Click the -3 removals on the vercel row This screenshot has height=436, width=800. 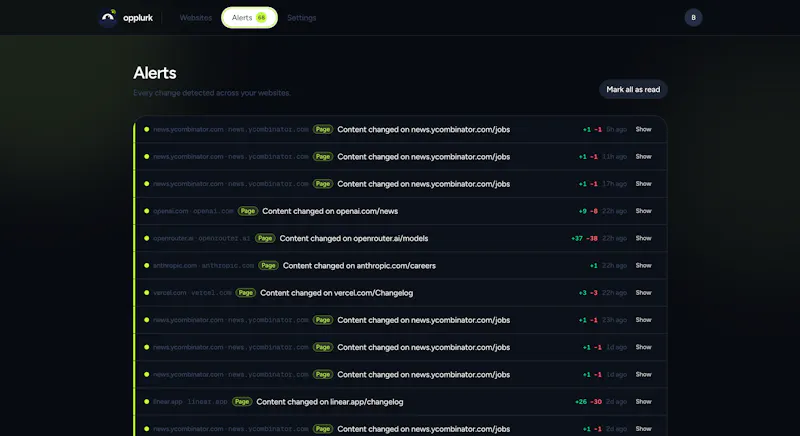tap(594, 293)
